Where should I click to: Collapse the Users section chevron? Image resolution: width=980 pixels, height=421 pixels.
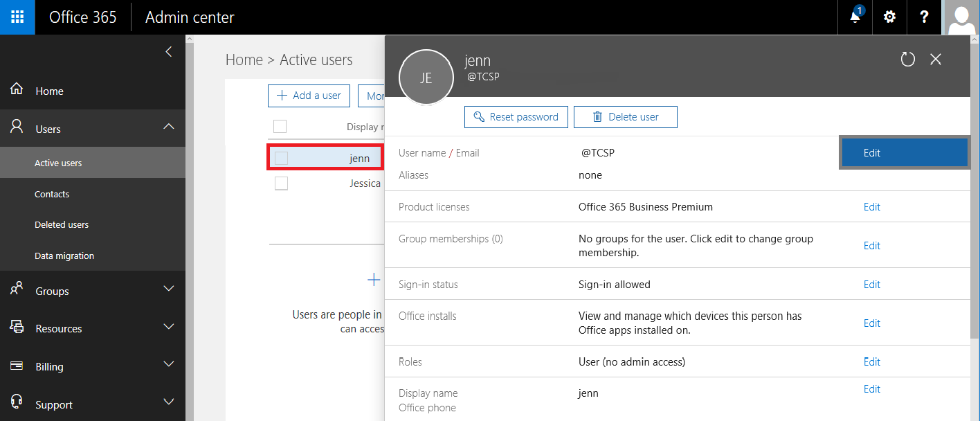point(168,127)
